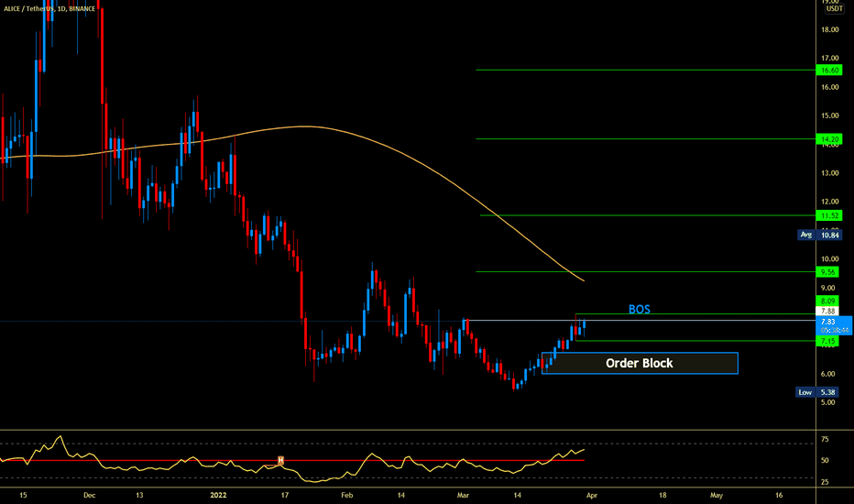Click the orange H marker on RSI pane
This screenshot has width=854, height=504.
(x=280, y=460)
